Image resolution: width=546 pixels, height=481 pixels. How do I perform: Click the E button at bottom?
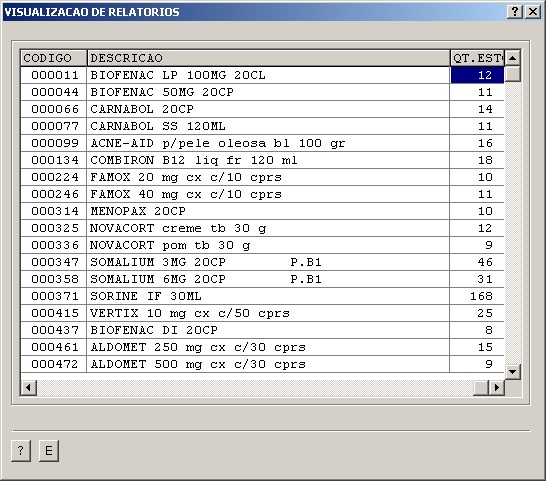(49, 451)
